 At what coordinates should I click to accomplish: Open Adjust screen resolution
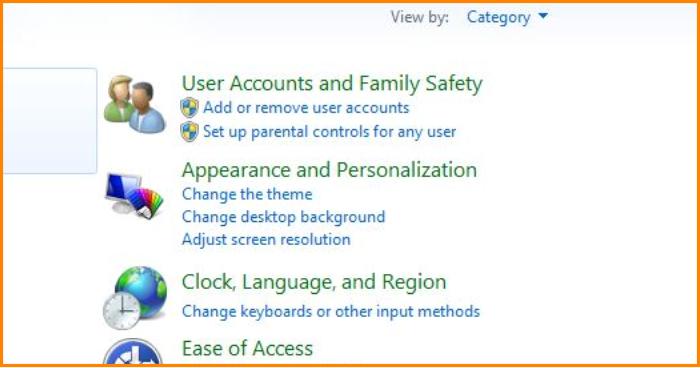pos(266,240)
